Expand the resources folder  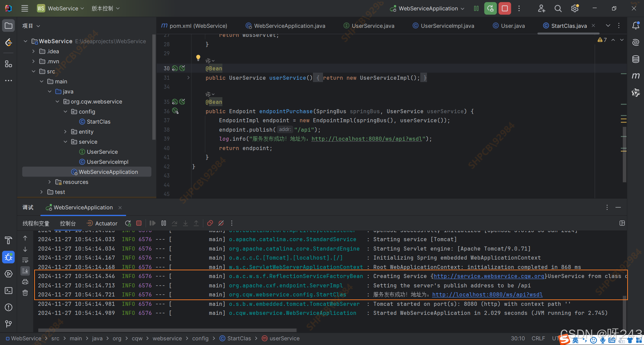(50, 182)
